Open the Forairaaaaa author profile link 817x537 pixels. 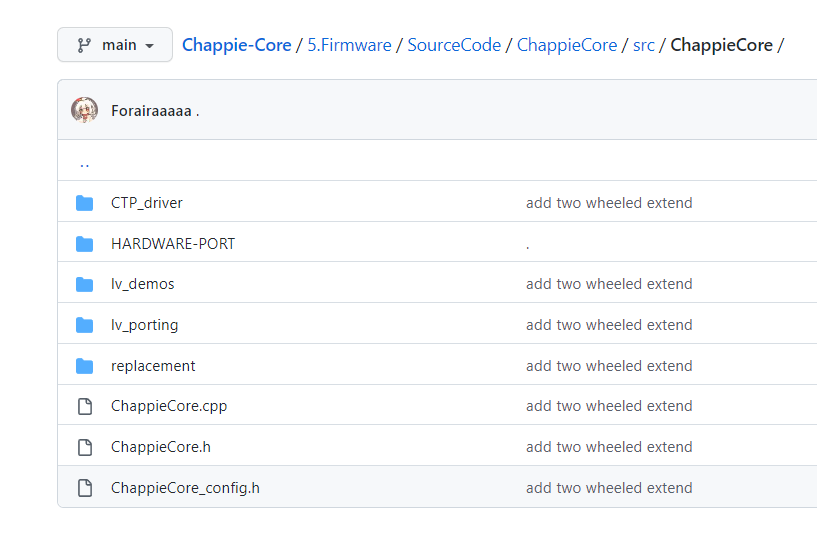[x=151, y=111]
